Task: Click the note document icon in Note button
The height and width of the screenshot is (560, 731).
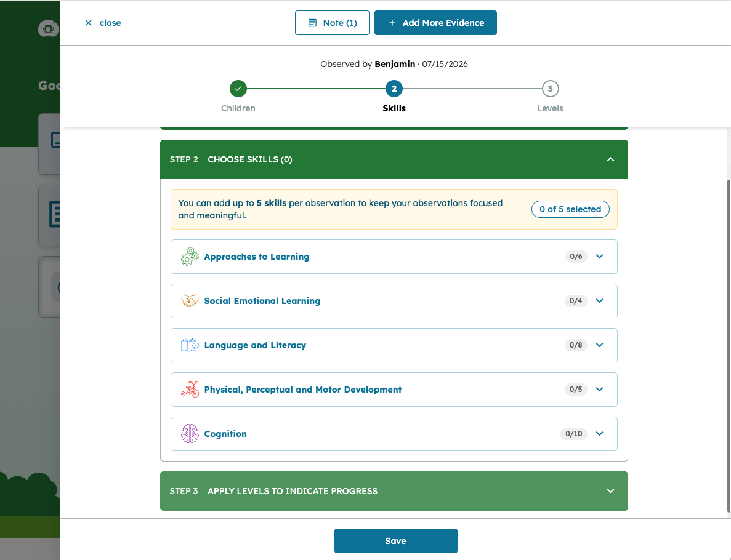Action: [x=313, y=23]
